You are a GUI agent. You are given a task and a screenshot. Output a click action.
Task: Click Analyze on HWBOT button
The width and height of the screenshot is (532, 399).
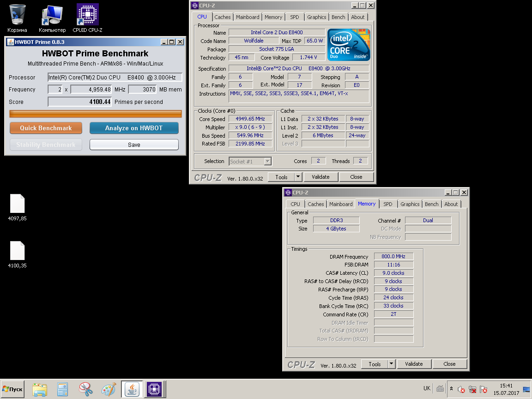pos(134,128)
